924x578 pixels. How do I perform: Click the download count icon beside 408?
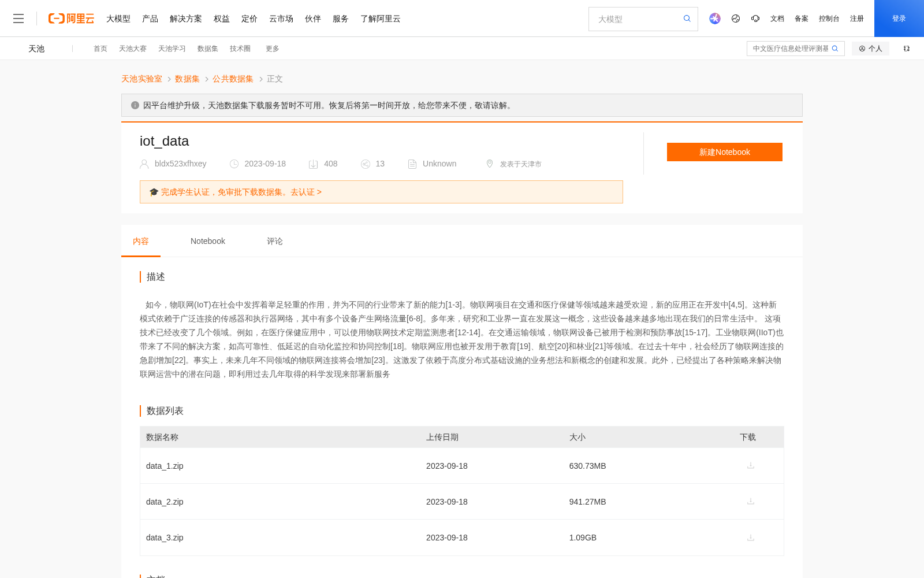[x=313, y=164]
